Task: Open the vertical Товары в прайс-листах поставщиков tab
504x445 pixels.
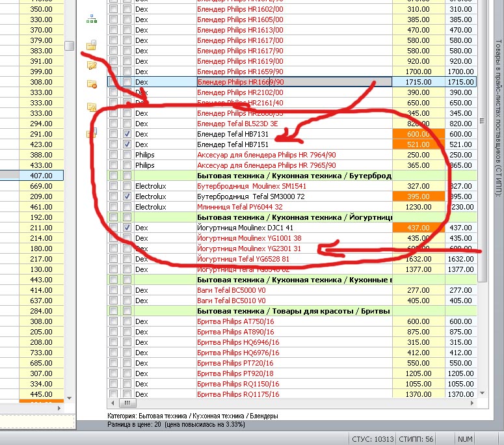Action: click(498, 118)
